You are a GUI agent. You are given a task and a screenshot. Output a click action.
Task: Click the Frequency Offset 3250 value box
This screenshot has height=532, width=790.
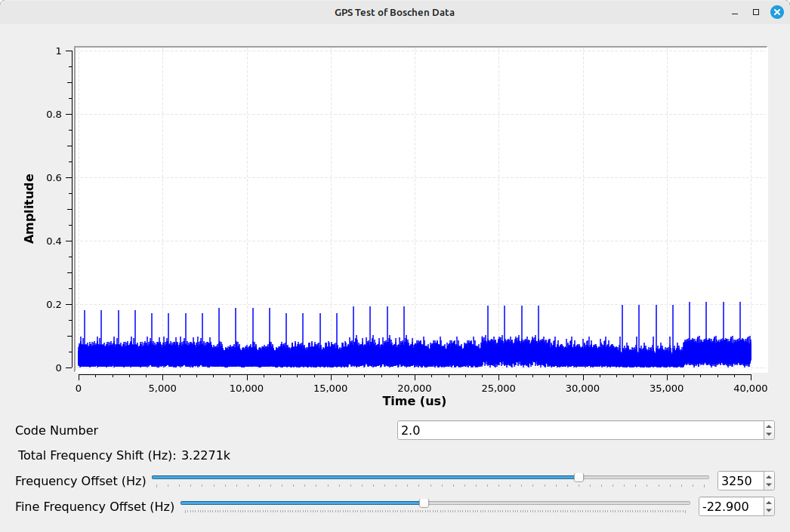click(739, 481)
